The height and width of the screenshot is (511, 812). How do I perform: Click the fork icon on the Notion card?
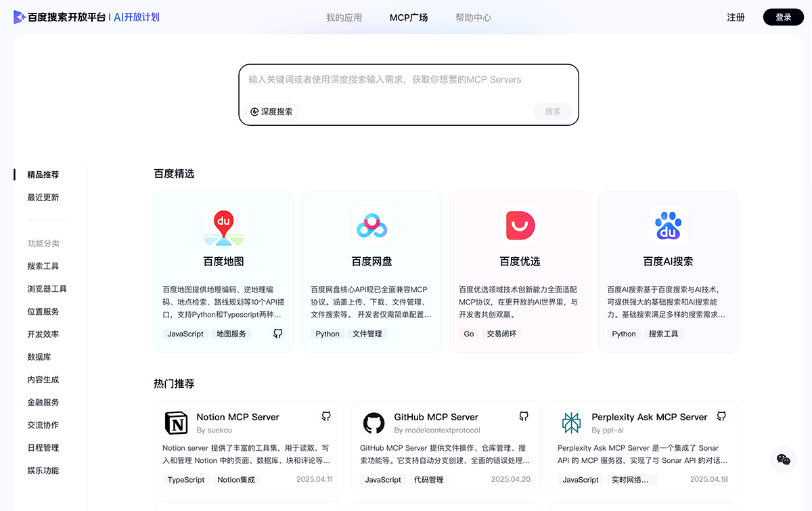tap(325, 416)
